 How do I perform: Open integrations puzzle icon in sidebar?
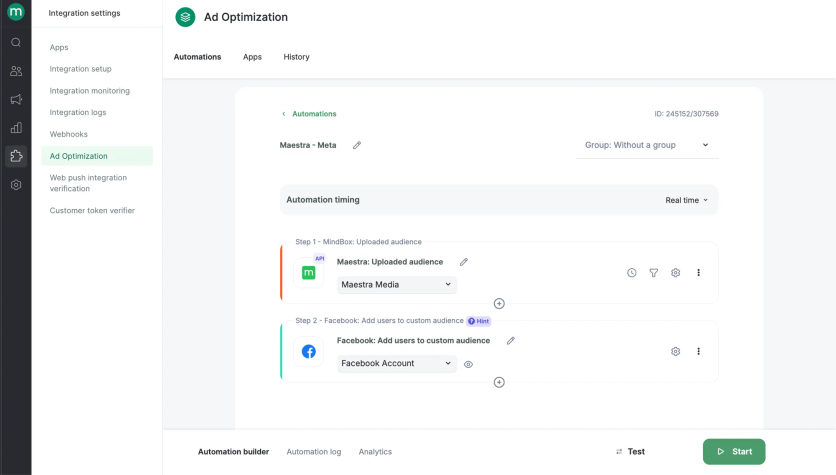pyautogui.click(x=16, y=156)
